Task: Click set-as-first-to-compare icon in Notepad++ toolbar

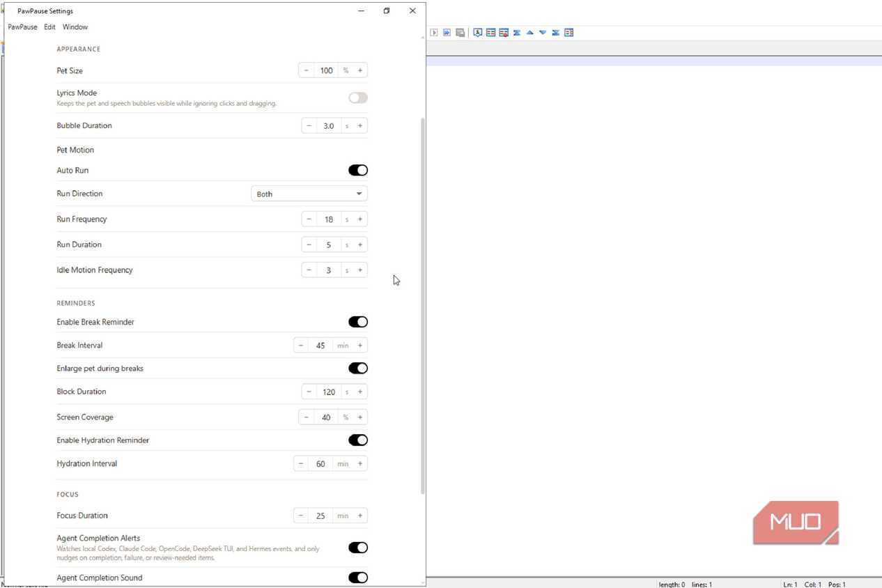Action: [x=478, y=33]
